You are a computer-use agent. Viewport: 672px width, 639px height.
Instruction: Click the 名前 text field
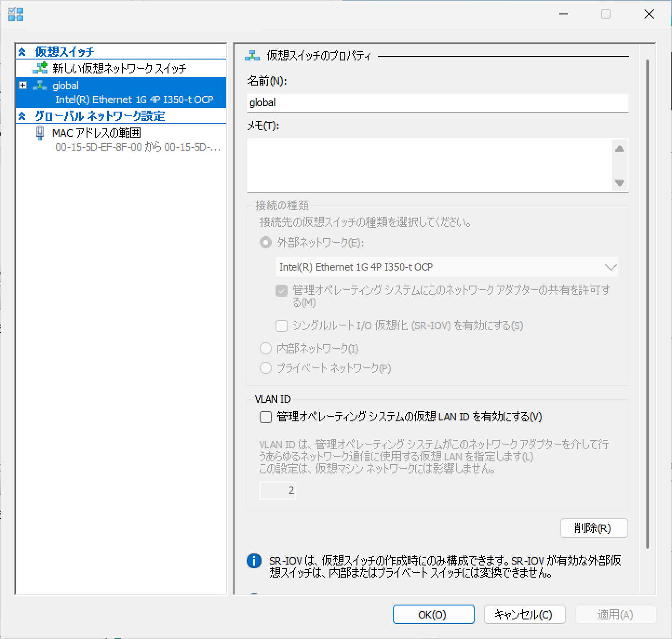point(437,102)
